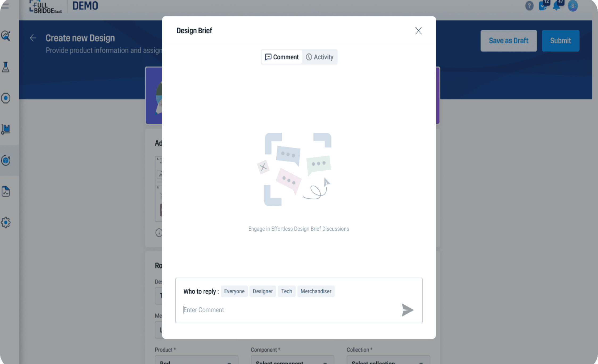This screenshot has width=598, height=364.
Task: Open the hand-truck inventory sidebar icon
Action: click(6, 129)
